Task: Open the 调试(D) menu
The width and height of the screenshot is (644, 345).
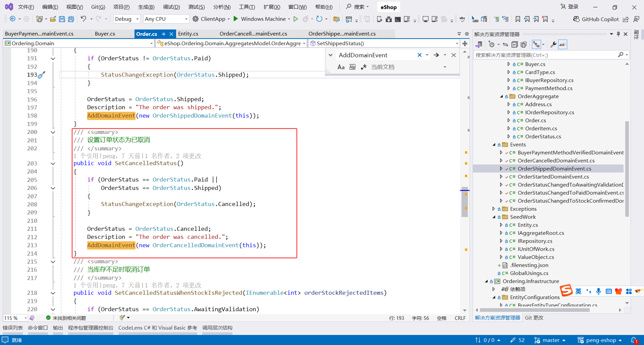Action: point(171,7)
